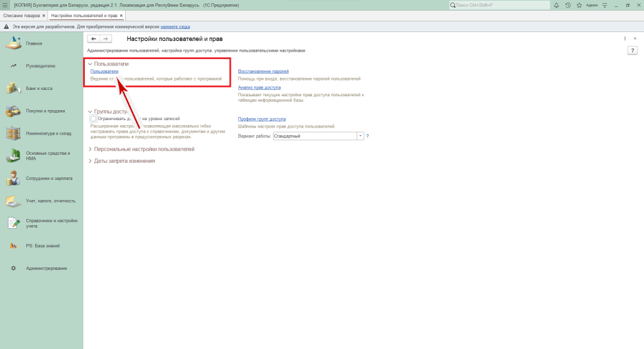Open the Администрирование gear section
The width and height of the screenshot is (644, 349).
tap(47, 269)
